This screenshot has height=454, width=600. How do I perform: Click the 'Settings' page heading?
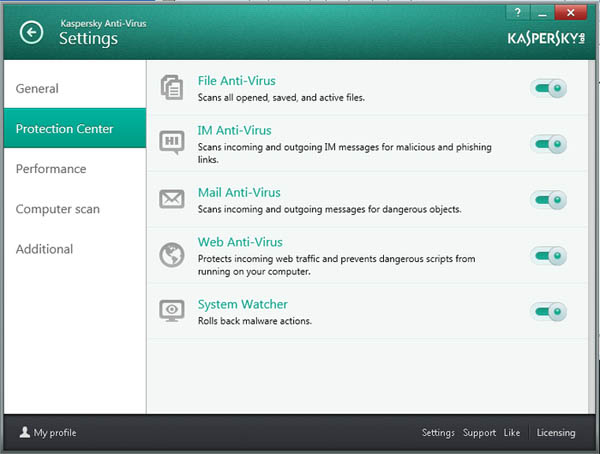click(x=88, y=39)
